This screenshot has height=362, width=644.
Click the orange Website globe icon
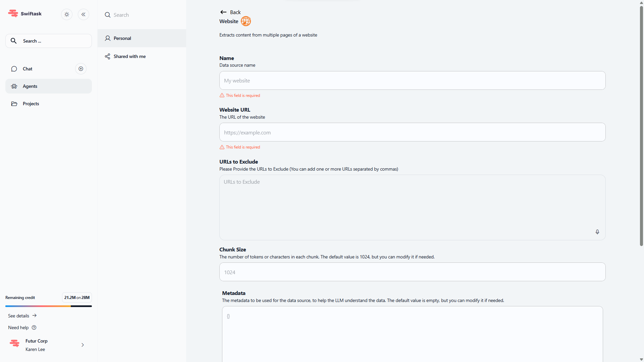[246, 21]
